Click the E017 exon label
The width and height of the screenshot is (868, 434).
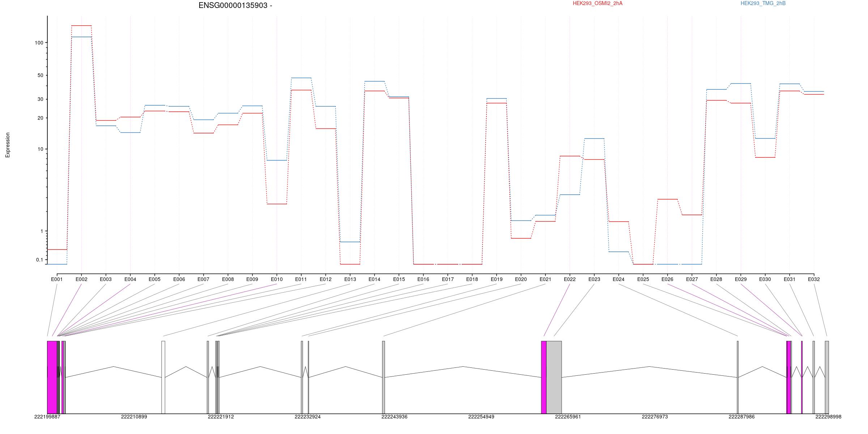tap(448, 279)
